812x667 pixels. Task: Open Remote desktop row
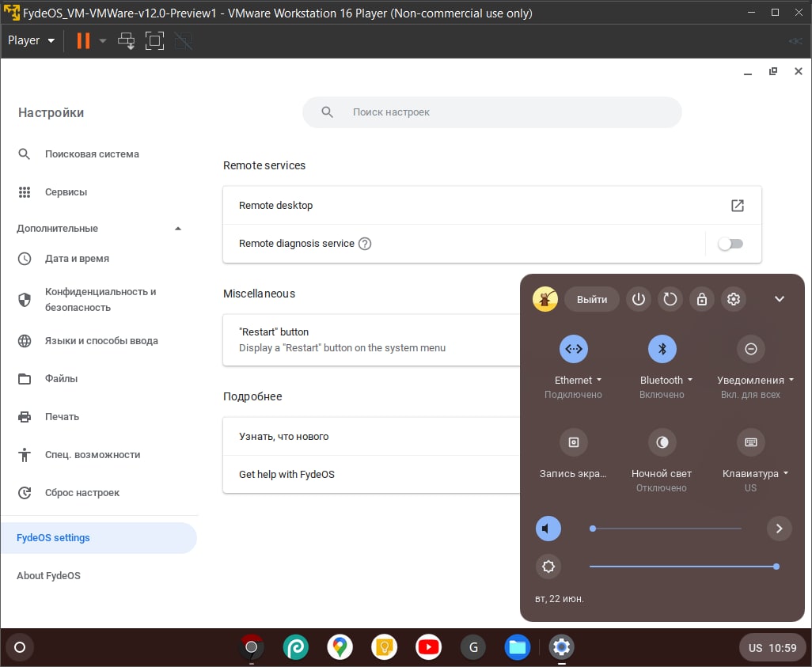(x=492, y=206)
